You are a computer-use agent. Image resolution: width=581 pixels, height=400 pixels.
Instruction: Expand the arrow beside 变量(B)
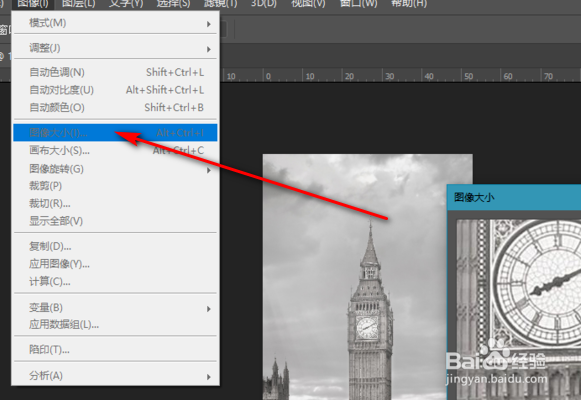[209, 309]
